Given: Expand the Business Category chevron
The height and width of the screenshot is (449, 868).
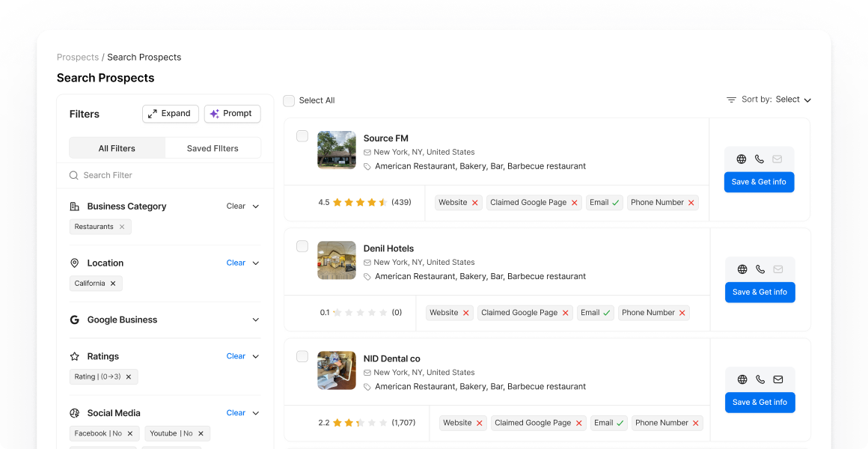Looking at the screenshot, I should 256,207.
